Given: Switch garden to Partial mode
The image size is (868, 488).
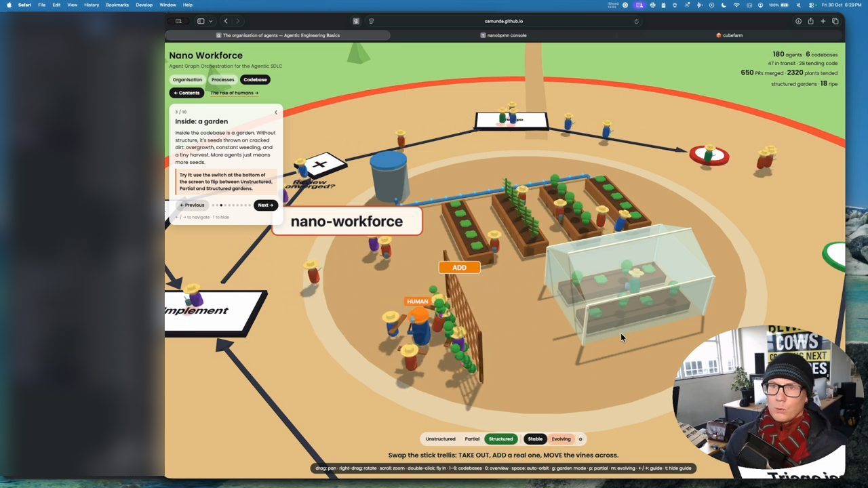Looking at the screenshot, I should [x=472, y=439].
